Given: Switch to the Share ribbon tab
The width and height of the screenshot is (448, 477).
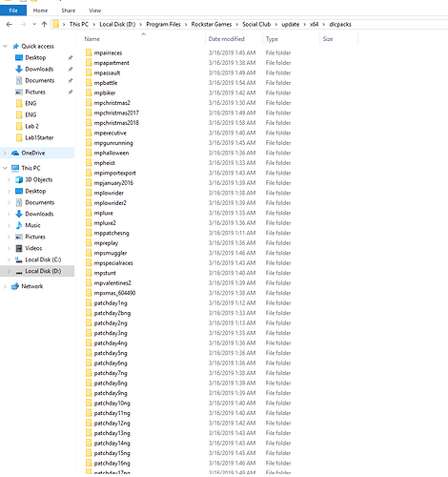Looking at the screenshot, I should tap(69, 10).
